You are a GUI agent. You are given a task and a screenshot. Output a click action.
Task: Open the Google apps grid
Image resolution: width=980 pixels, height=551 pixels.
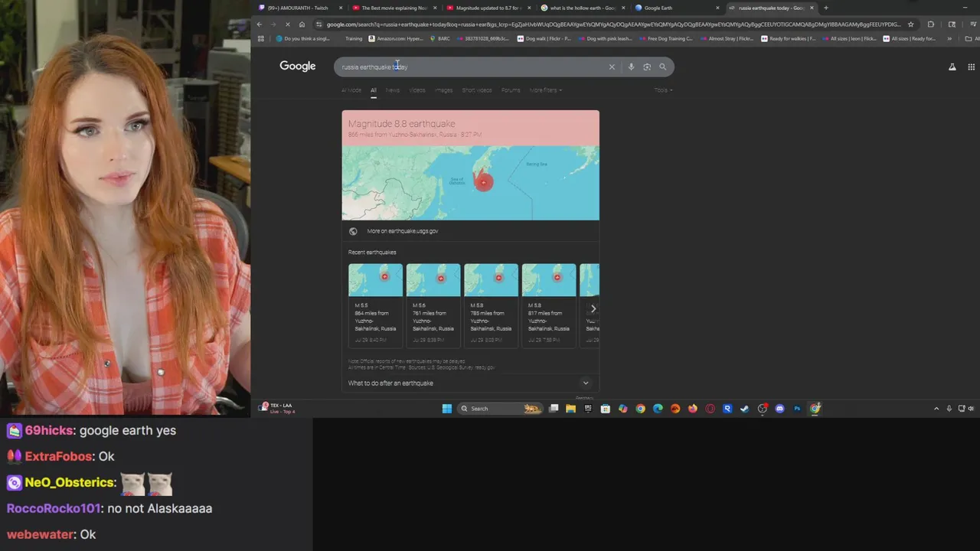(971, 67)
